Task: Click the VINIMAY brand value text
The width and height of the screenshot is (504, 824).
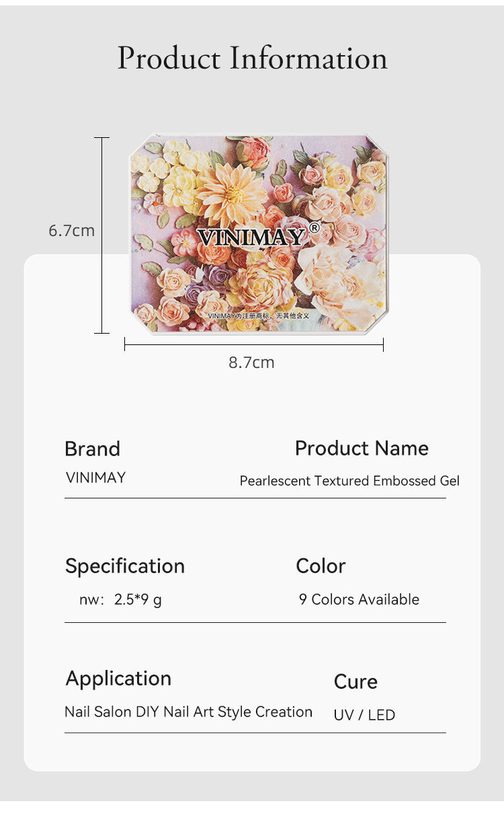Action: [x=95, y=478]
